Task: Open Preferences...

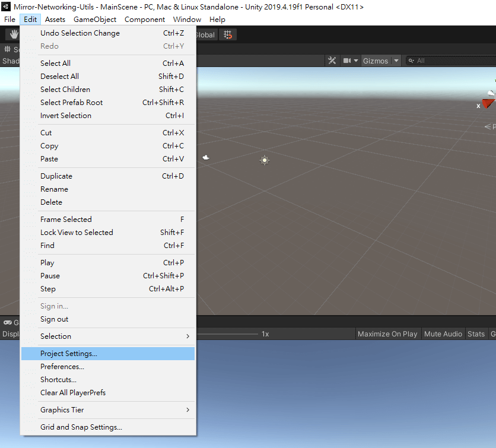Action: 108,367
